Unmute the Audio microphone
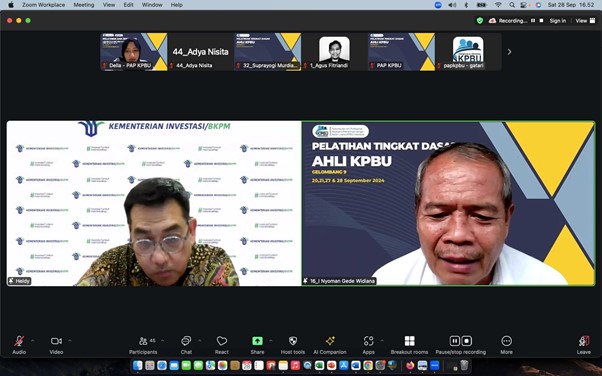The image size is (602, 376). pos(19,341)
